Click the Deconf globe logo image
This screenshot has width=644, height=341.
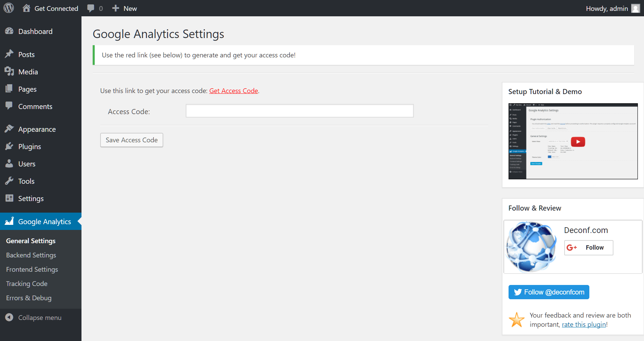[531, 247]
